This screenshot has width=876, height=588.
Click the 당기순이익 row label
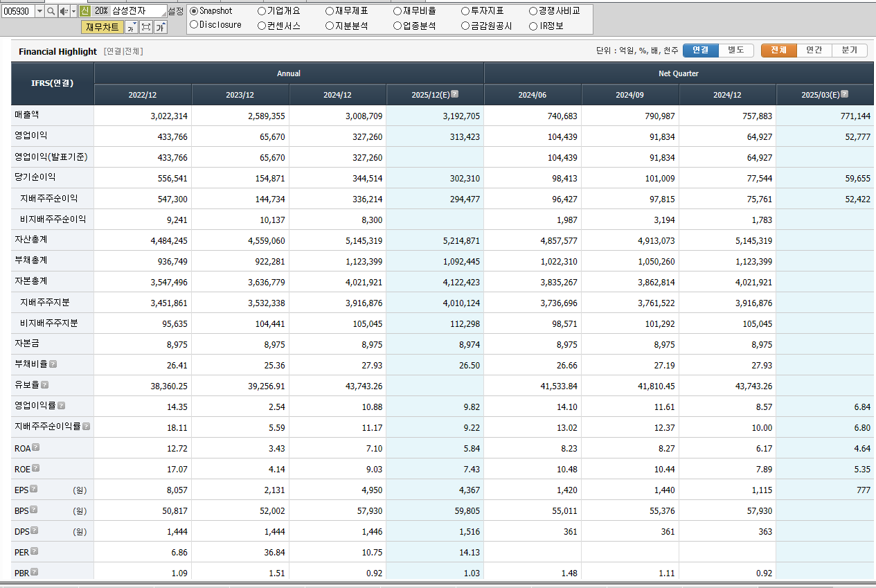click(x=35, y=177)
